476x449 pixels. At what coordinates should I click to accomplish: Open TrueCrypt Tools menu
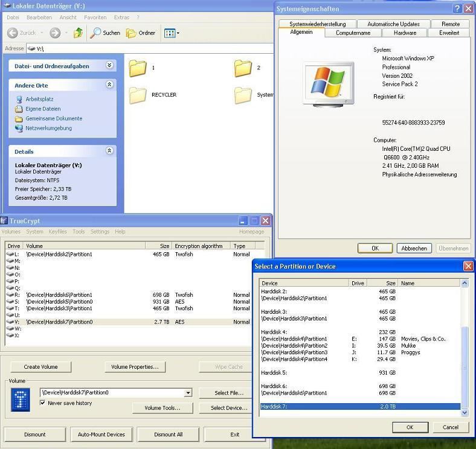(79, 232)
